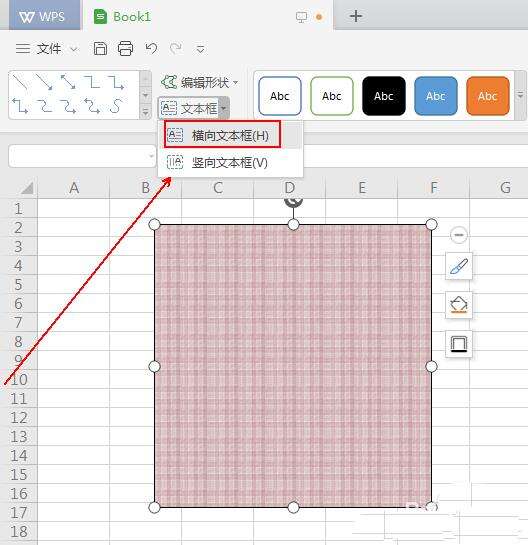The height and width of the screenshot is (545, 528).
Task: Click the Print icon
Action: click(x=125, y=49)
